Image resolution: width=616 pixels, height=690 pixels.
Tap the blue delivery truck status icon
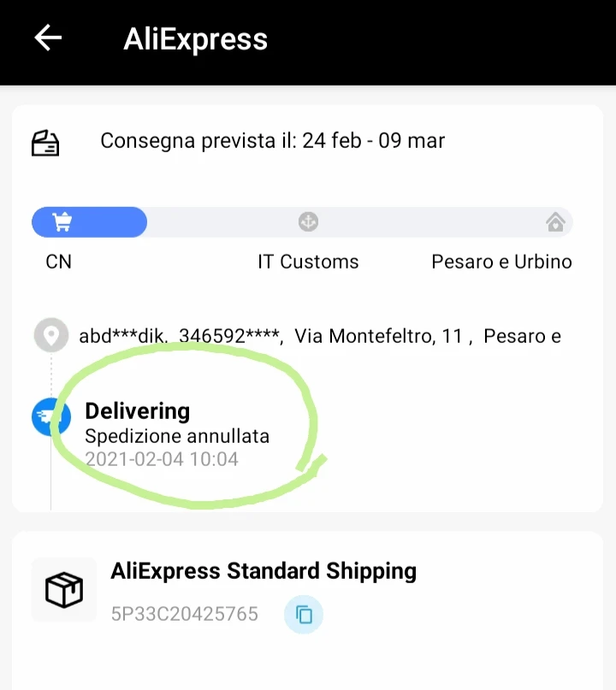coord(51,416)
